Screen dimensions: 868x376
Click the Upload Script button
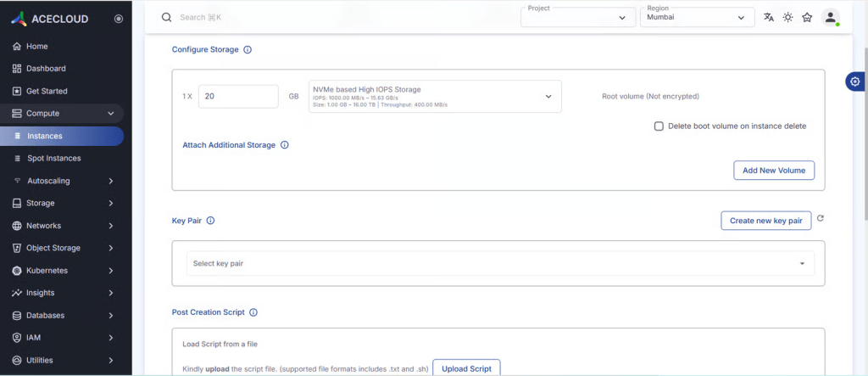(466, 368)
